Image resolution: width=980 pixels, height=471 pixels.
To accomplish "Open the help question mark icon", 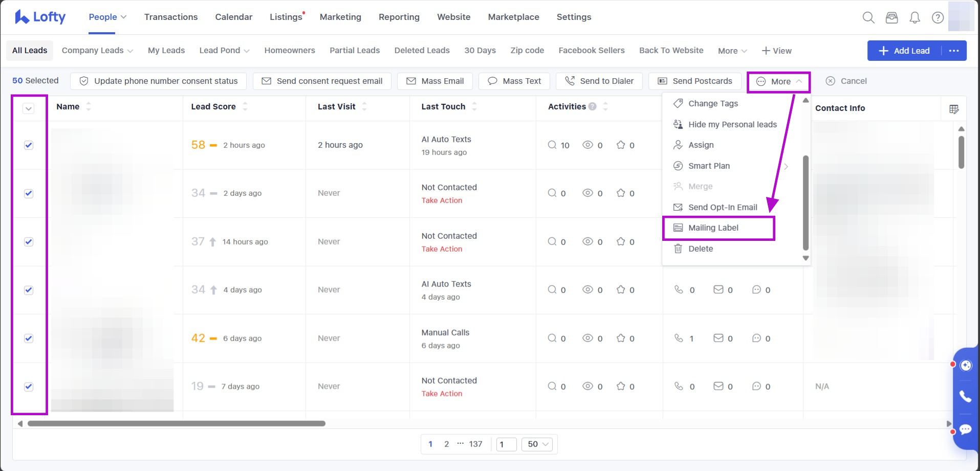I will 938,17.
